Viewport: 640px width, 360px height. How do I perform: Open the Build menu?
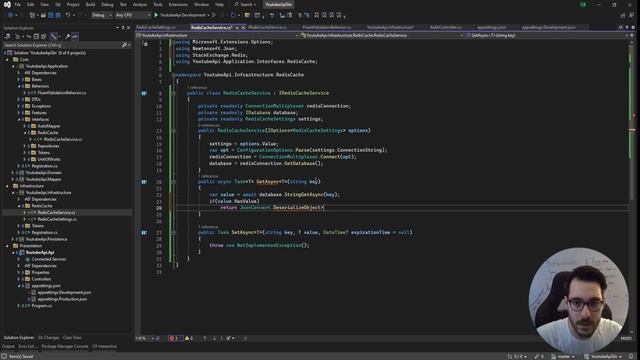tap(90, 4)
